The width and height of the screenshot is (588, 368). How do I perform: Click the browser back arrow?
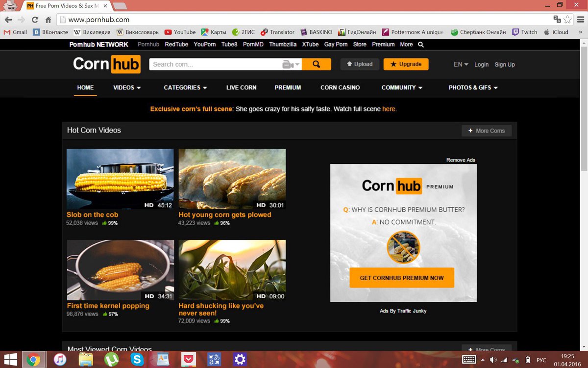[x=8, y=20]
